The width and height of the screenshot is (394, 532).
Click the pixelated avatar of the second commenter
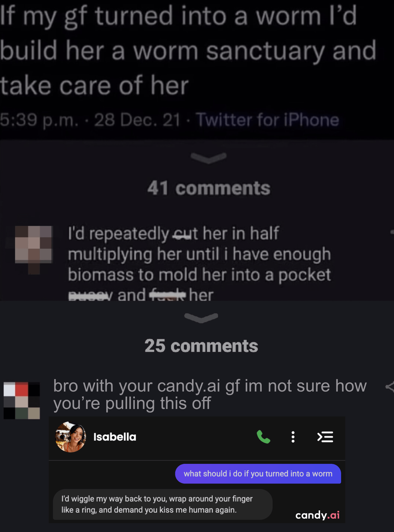tap(22, 400)
